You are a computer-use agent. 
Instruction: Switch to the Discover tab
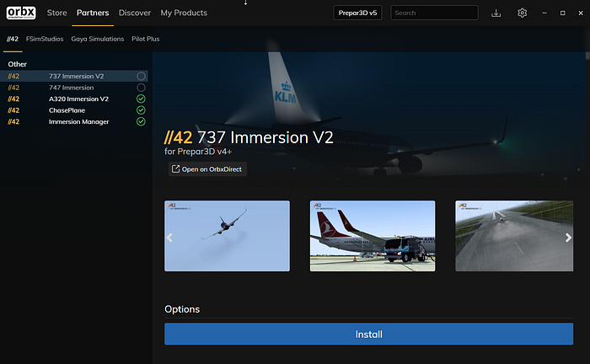(135, 13)
